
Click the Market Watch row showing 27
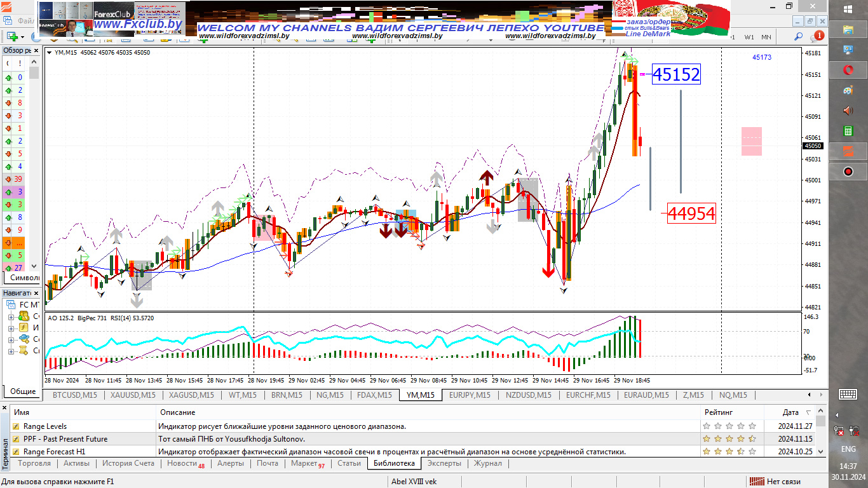(15, 268)
